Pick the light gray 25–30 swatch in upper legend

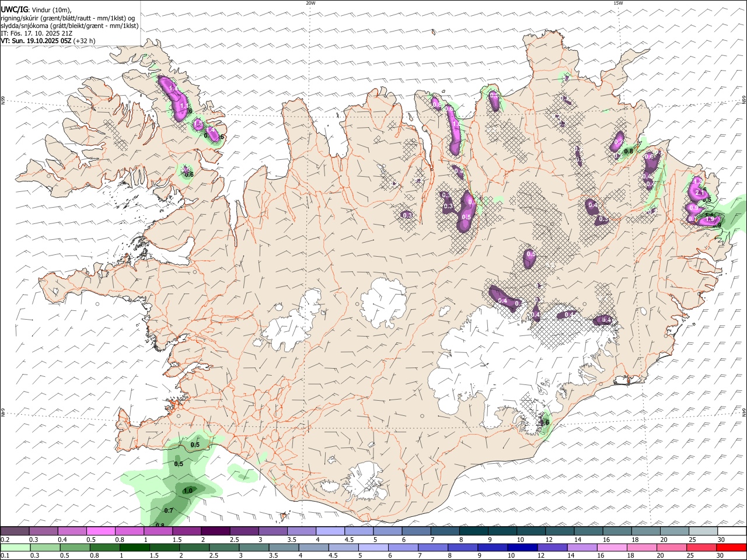tap(703, 531)
